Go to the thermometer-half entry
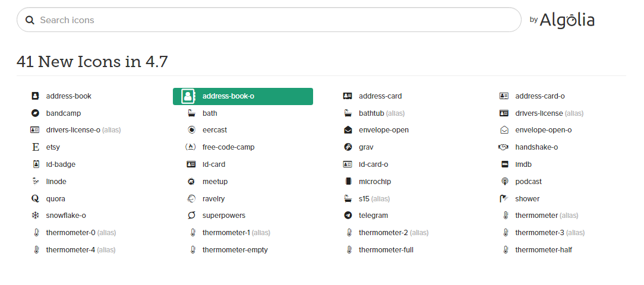 (543, 250)
